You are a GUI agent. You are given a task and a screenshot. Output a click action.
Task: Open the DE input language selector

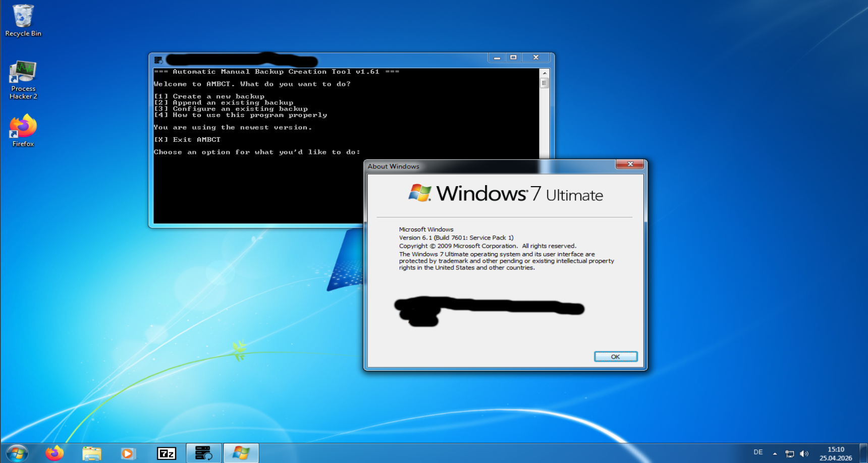758,452
